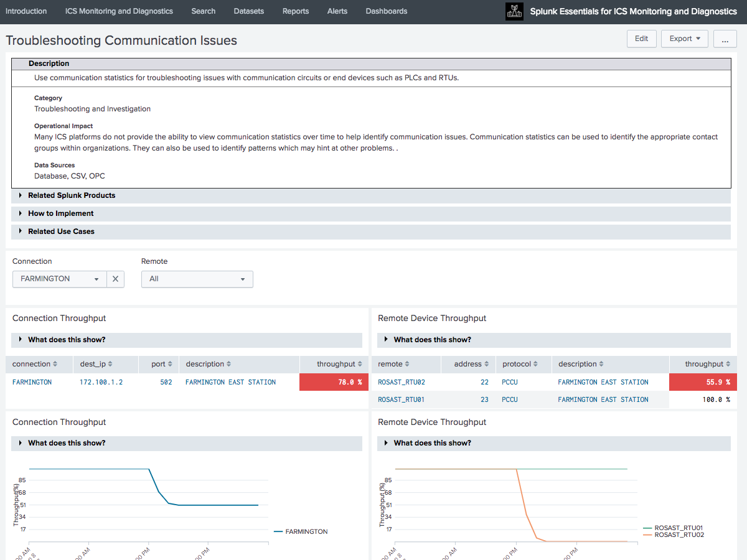Viewport: 747px width, 560px height.
Task: Click the FARMINGTON legend entry in chart
Action: [306, 531]
